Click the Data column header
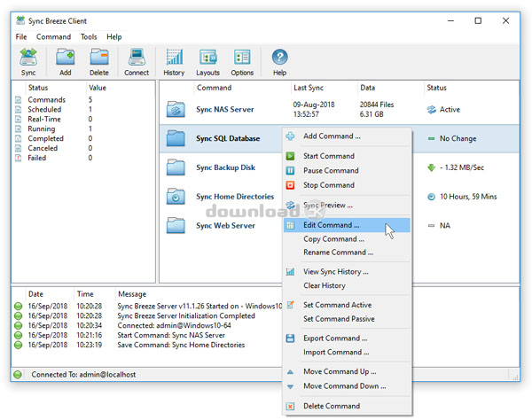 [367, 88]
